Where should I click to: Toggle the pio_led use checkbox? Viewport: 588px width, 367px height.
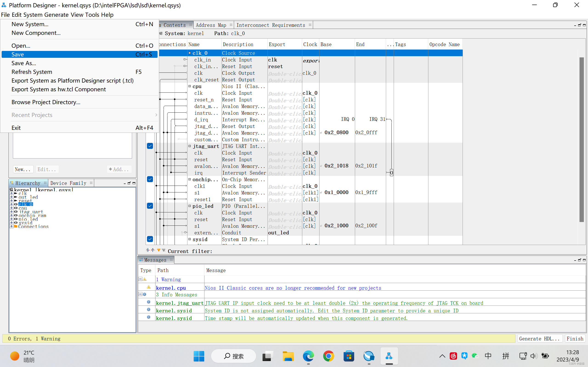(150, 206)
